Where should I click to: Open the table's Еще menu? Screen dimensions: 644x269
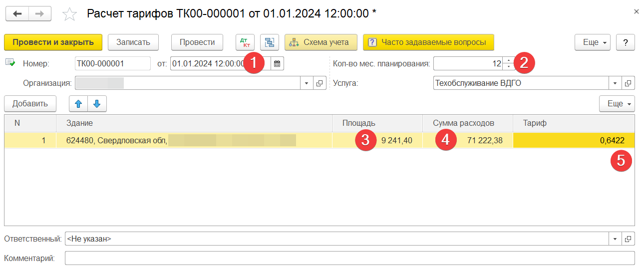click(x=617, y=104)
